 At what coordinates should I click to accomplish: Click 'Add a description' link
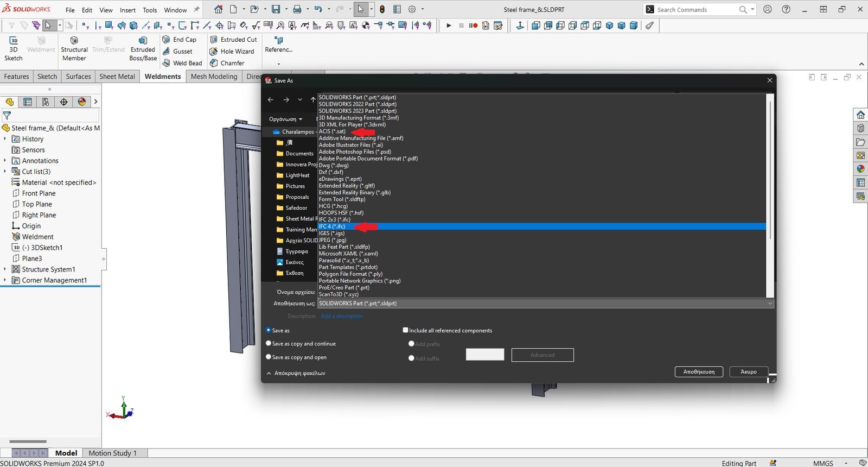click(x=342, y=316)
